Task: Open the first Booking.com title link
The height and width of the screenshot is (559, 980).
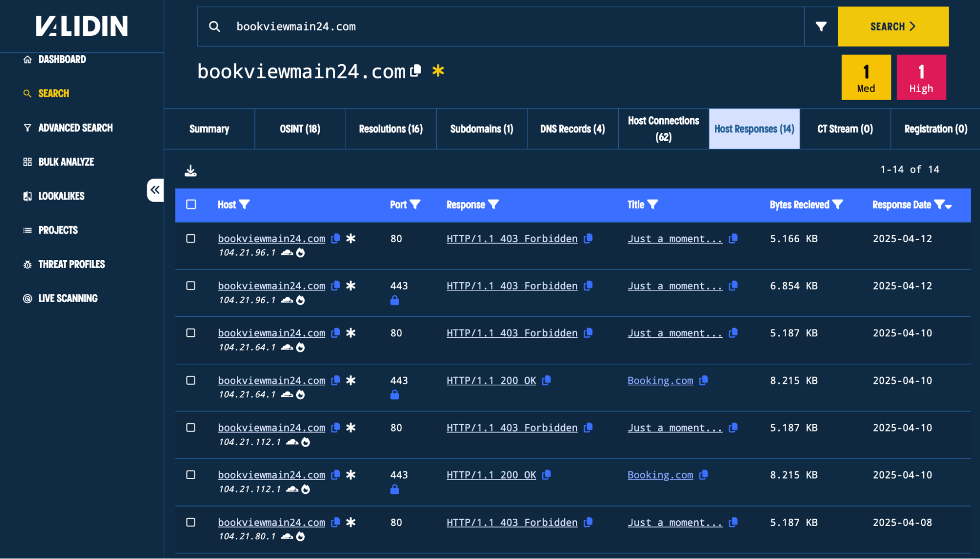Action: [660, 381]
